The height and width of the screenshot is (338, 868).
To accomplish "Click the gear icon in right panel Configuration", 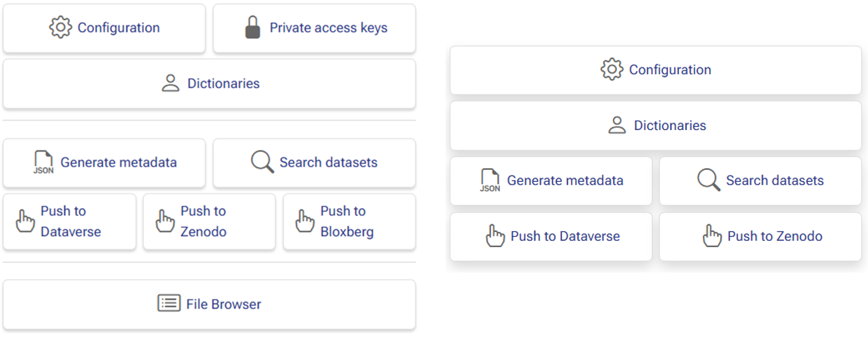I will coord(611,70).
